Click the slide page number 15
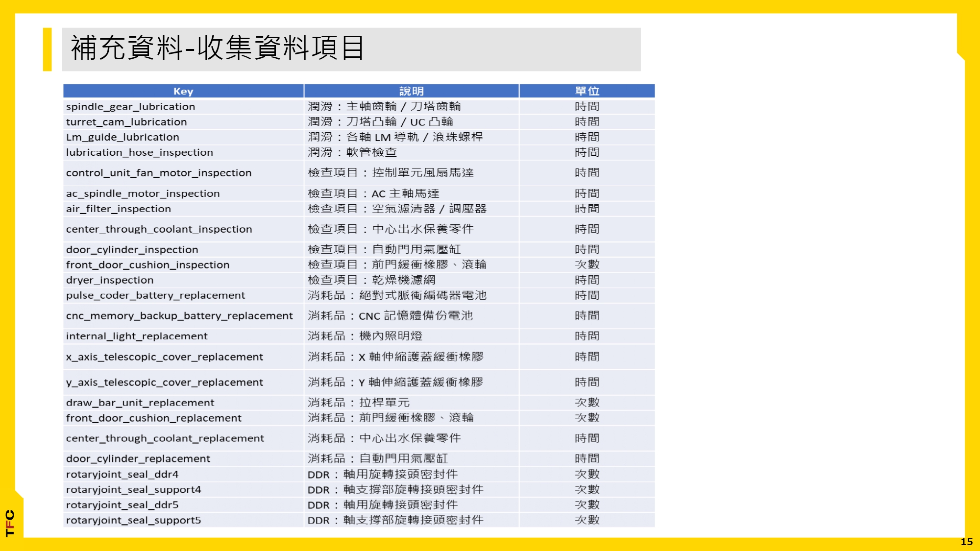The image size is (980, 551). (967, 542)
